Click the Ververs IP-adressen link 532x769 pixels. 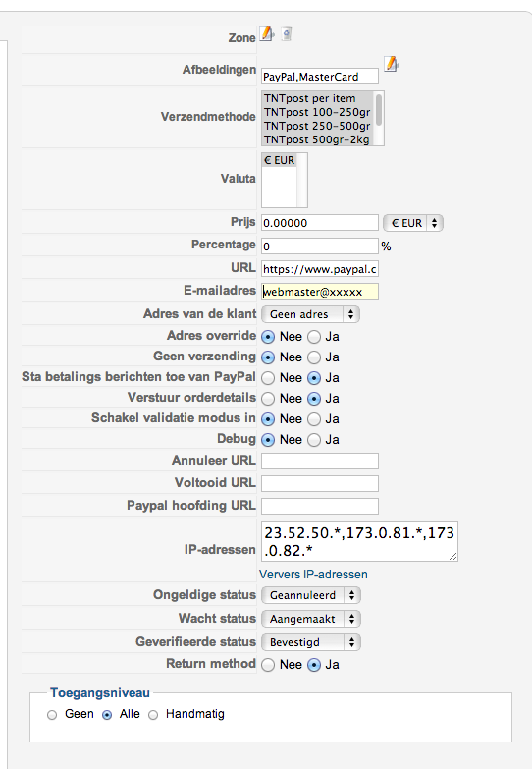(x=313, y=575)
